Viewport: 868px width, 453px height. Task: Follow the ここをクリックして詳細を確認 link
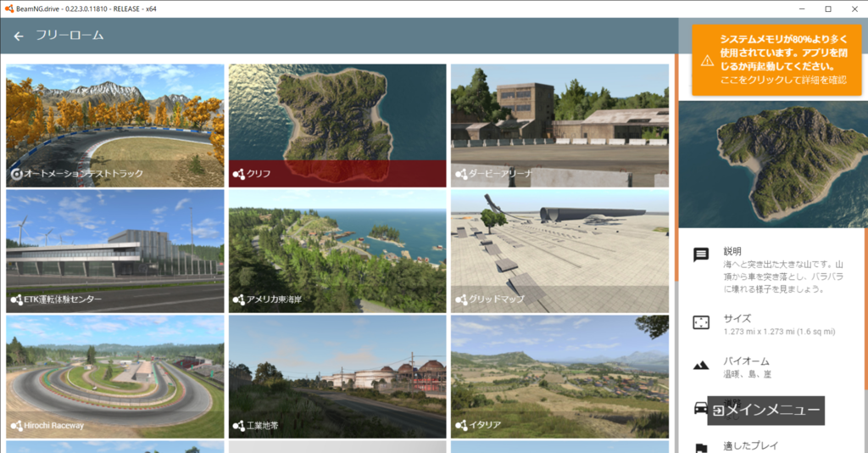point(783,81)
